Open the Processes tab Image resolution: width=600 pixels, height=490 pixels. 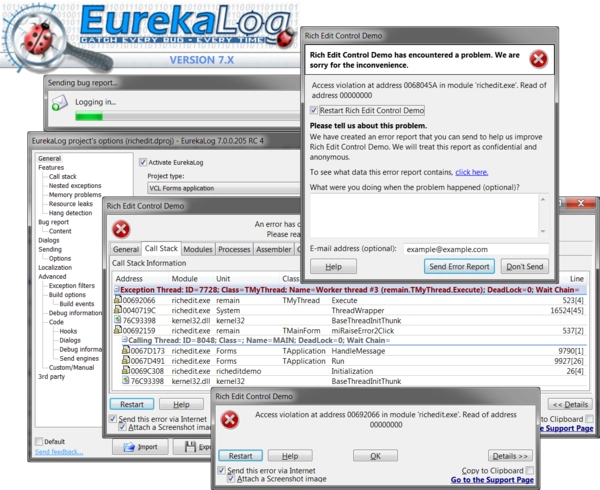(233, 249)
